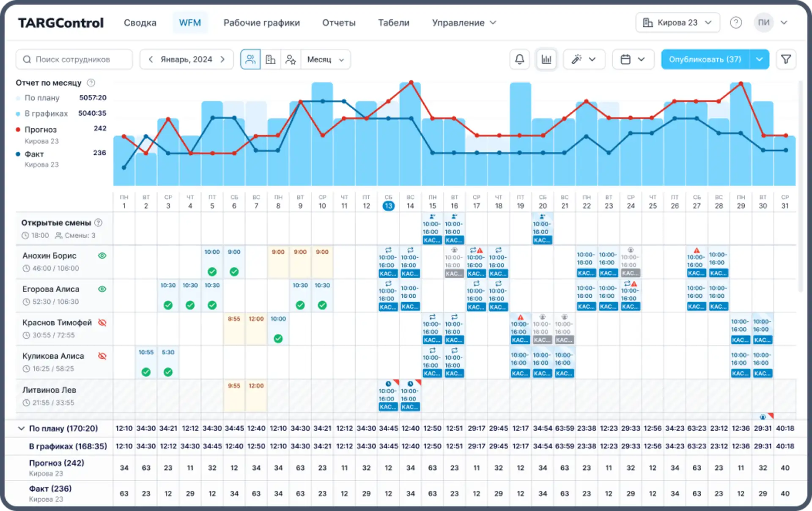Viewport: 812px width, 511px height.
Task: Click the Поиск сотрудников search field
Action: click(74, 59)
